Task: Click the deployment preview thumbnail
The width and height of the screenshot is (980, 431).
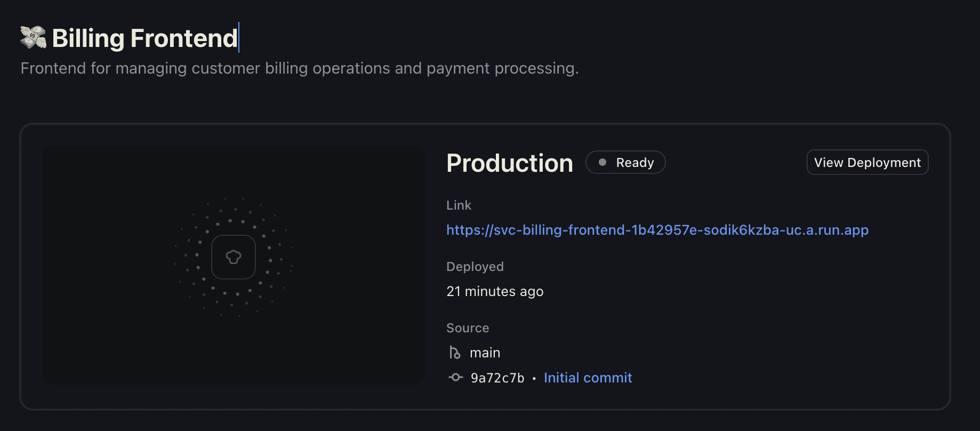Action: pos(234,266)
